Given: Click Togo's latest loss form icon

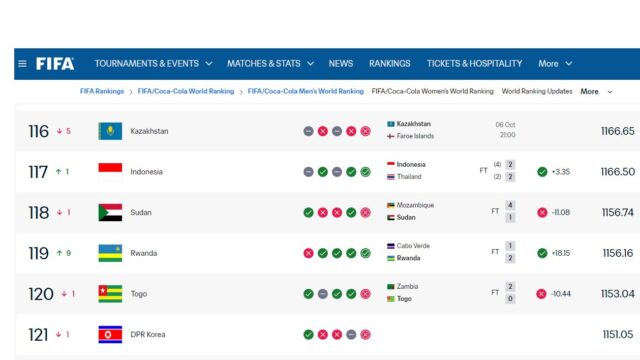Looking at the screenshot, I should 365,294.
